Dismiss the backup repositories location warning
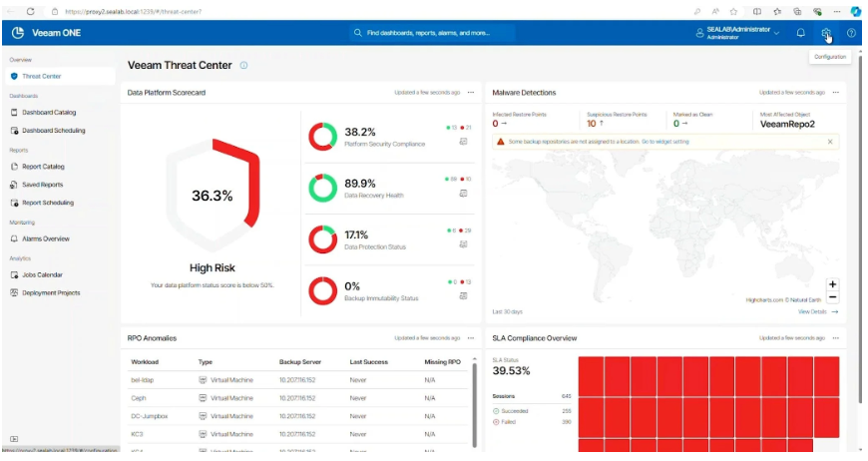This screenshot has height=461, width=868. click(830, 142)
